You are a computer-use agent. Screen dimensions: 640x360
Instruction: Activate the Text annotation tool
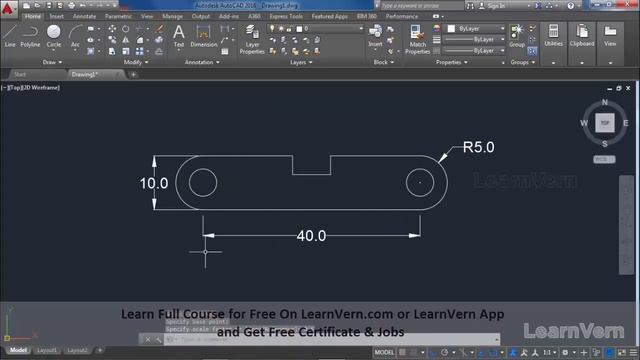(x=179, y=36)
